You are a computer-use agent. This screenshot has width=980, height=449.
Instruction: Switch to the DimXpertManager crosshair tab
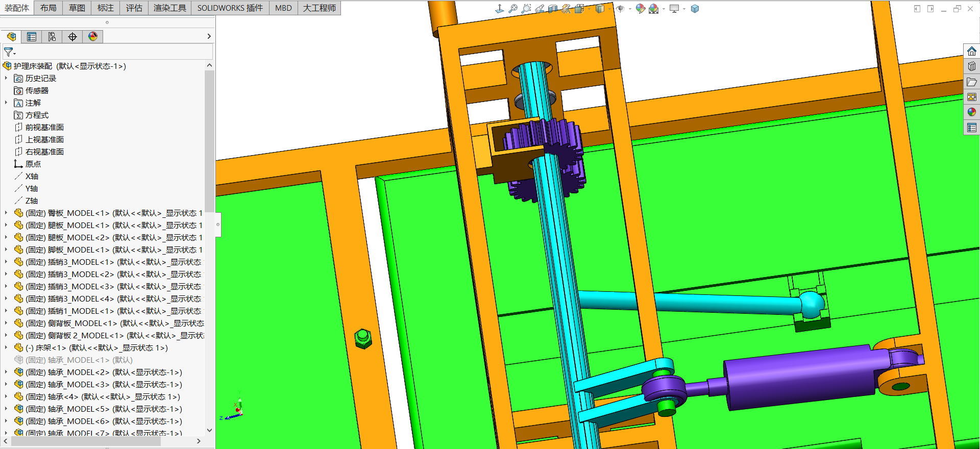[x=72, y=36]
